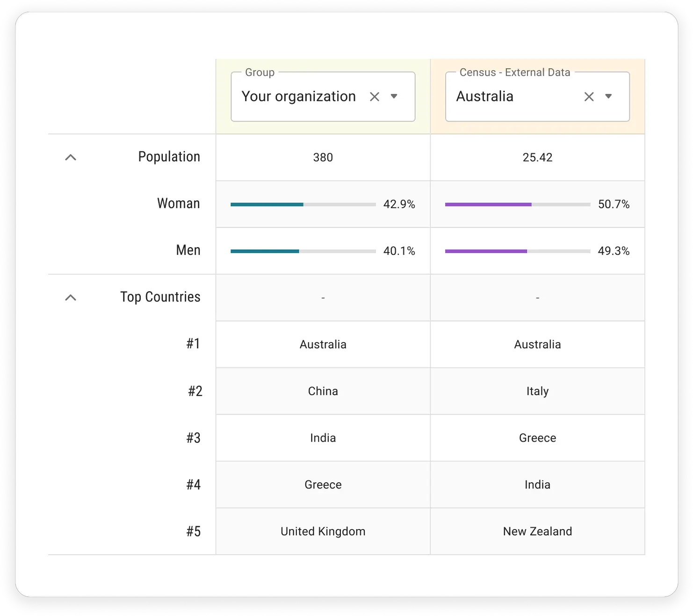Click the Your organization group field
The height and width of the screenshot is (616, 693).
point(323,97)
